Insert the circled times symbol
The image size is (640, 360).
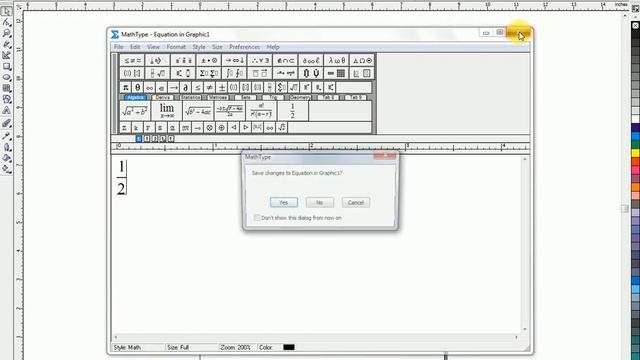coord(209,128)
